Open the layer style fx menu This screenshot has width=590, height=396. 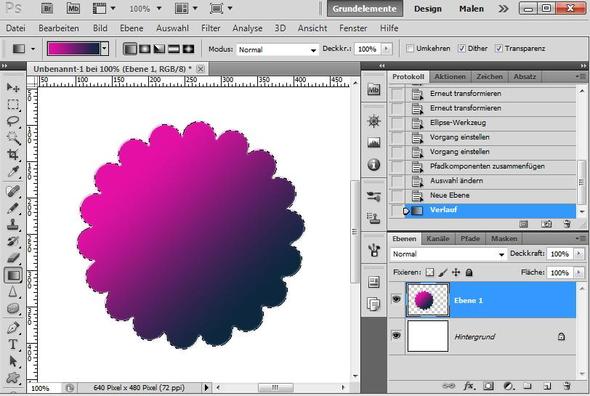[x=469, y=386]
